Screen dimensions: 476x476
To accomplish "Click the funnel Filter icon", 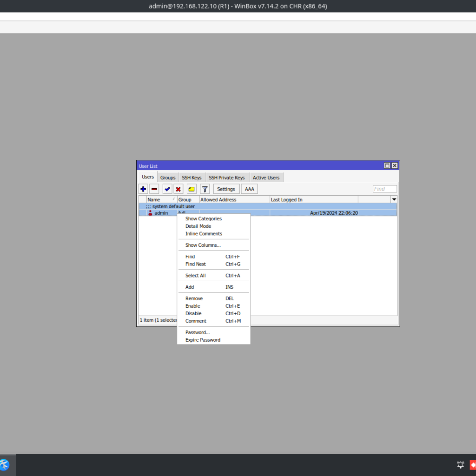I will (x=205, y=189).
